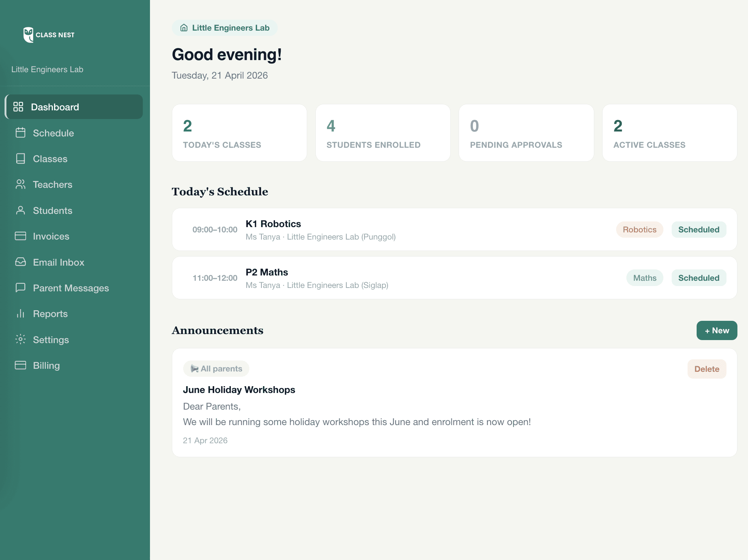Click the Robotics subject badge

[x=640, y=229]
